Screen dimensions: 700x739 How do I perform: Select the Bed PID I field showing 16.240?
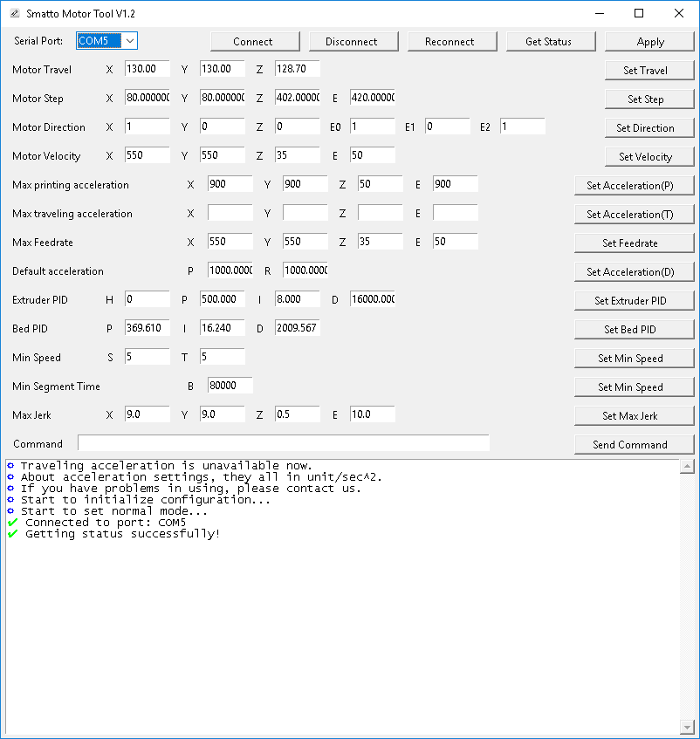pos(223,327)
